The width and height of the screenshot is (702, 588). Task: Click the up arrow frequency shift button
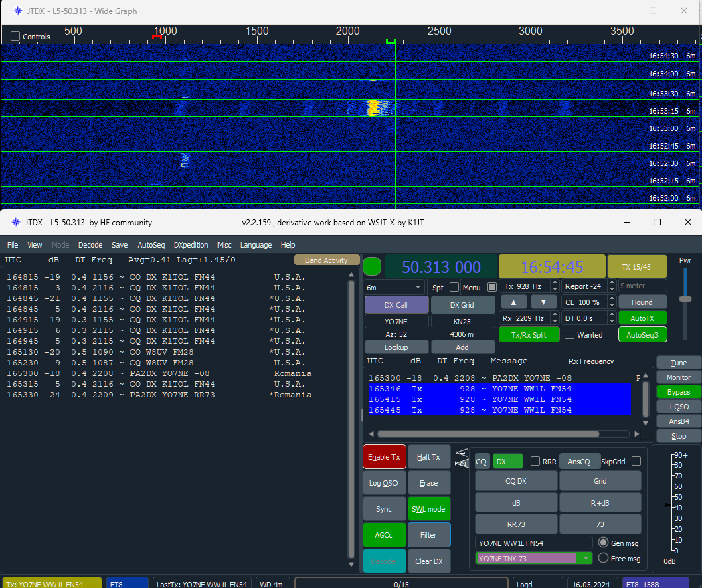[x=513, y=302]
